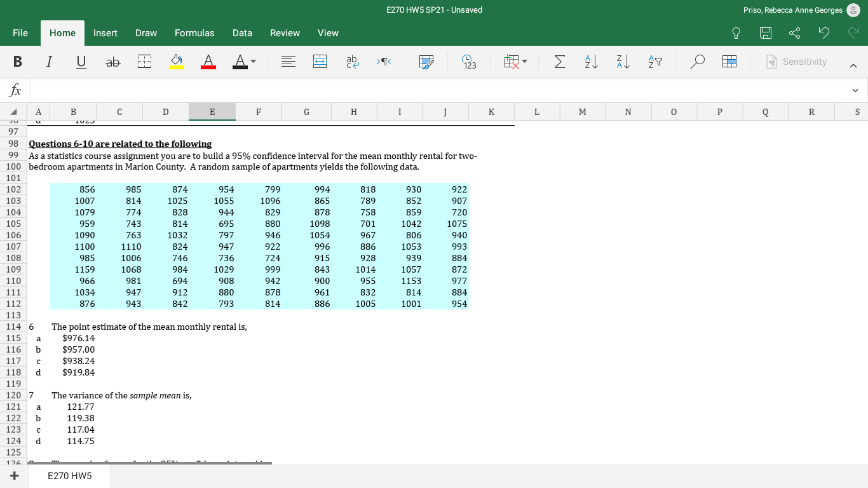The width and height of the screenshot is (868, 488).
Task: Open the cell borders tool
Action: tap(145, 62)
